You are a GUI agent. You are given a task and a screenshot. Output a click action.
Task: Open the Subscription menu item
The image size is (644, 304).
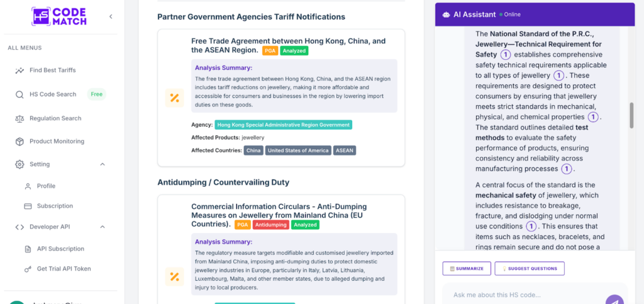click(x=55, y=206)
